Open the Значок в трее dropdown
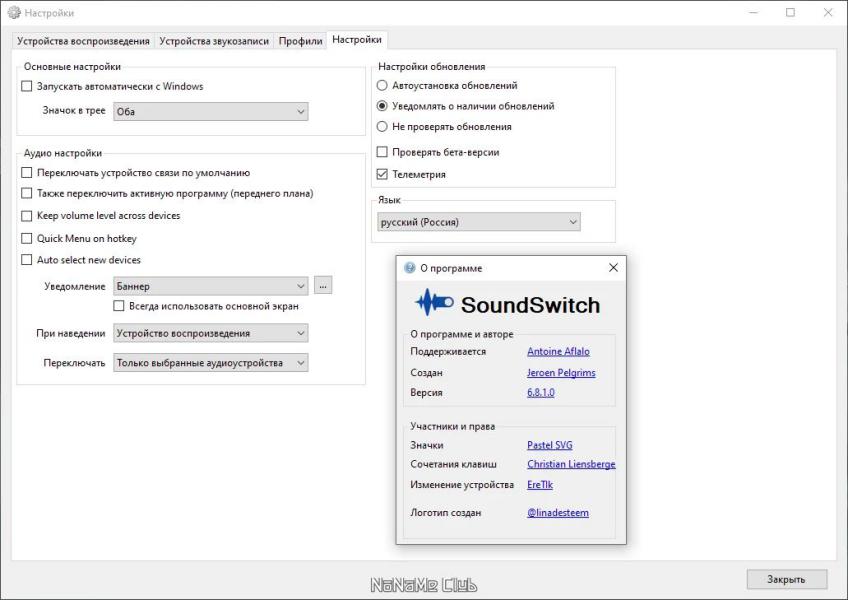The width and height of the screenshot is (848, 600). point(210,111)
